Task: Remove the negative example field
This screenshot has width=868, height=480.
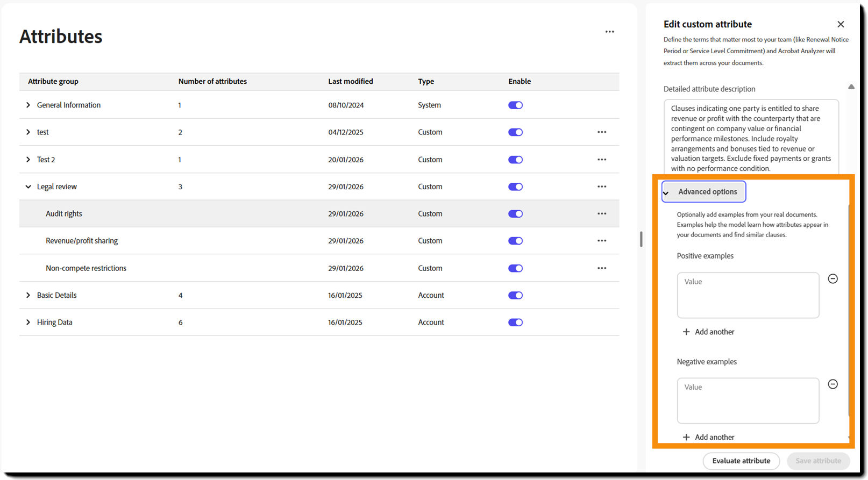Action: click(x=833, y=384)
